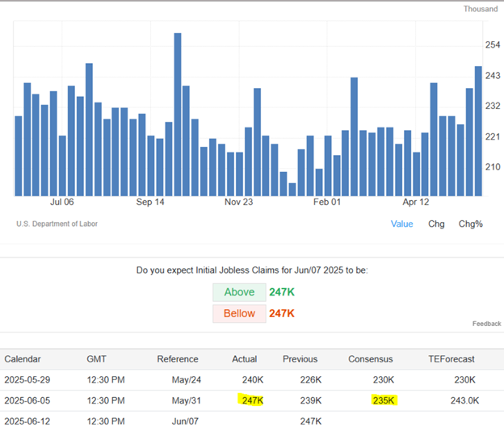Click the Reference column header

click(177, 359)
